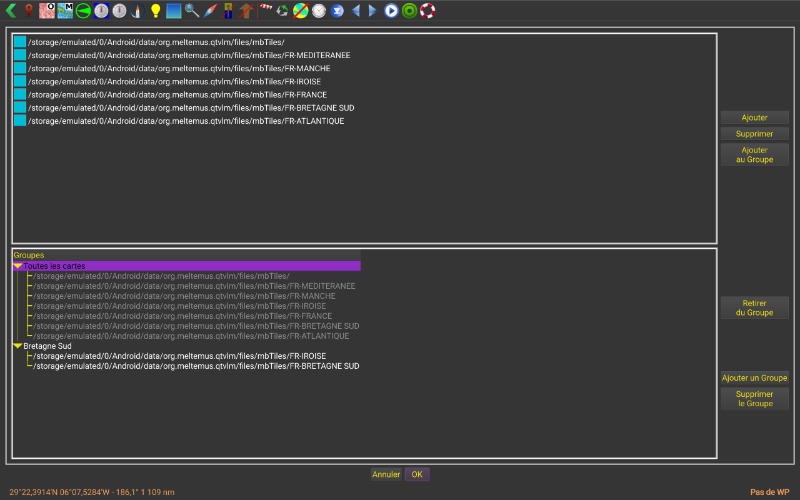Click the lifebuoy icon in toolbar
800x500 pixels.
click(x=427, y=11)
